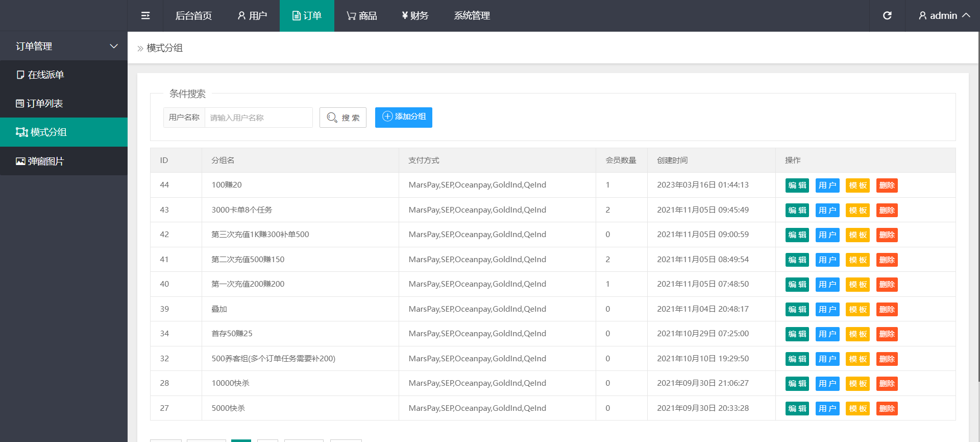This screenshot has height=442, width=980.
Task: Expand the admin user dropdown
Action: click(944, 16)
